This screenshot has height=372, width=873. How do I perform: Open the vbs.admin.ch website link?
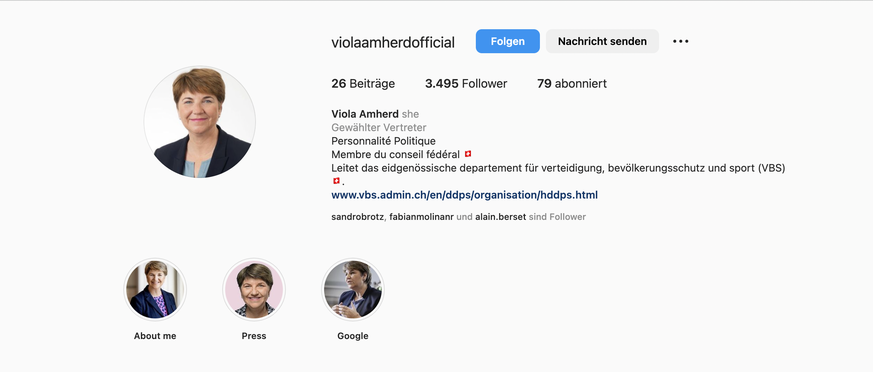coord(464,195)
